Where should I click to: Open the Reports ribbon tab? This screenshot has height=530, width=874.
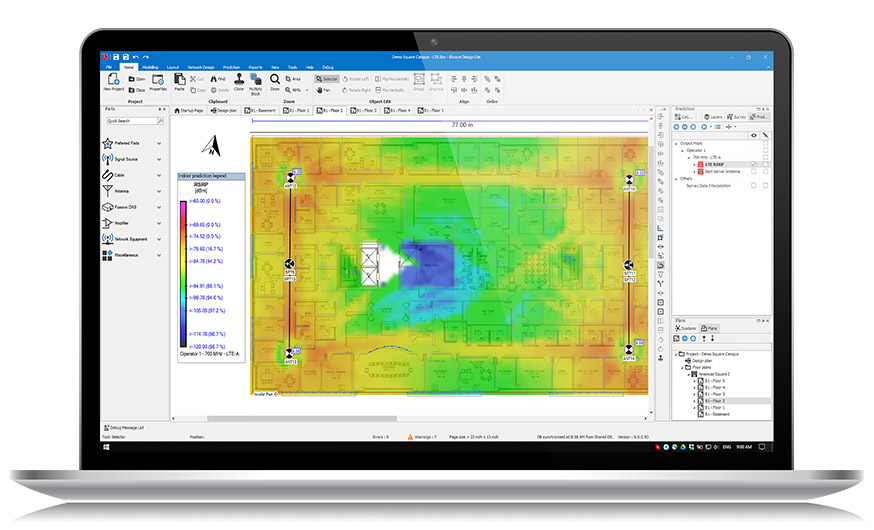[255, 67]
